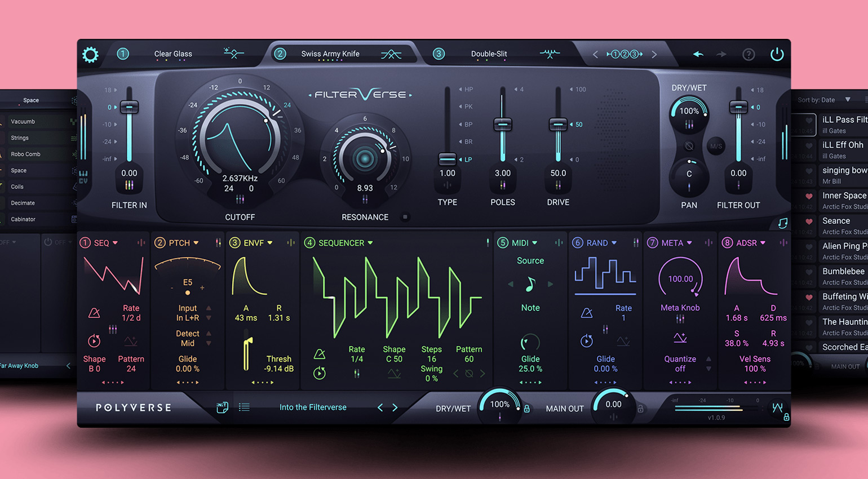Adjust the Filter In fader handle
868x479 pixels.
[x=129, y=107]
